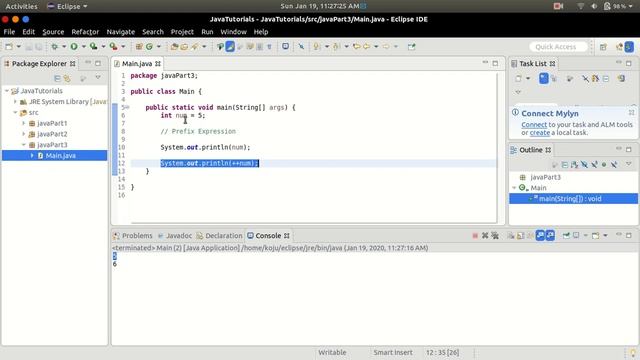Open the Refactor menu
The image size is (640, 360).
point(85,32)
